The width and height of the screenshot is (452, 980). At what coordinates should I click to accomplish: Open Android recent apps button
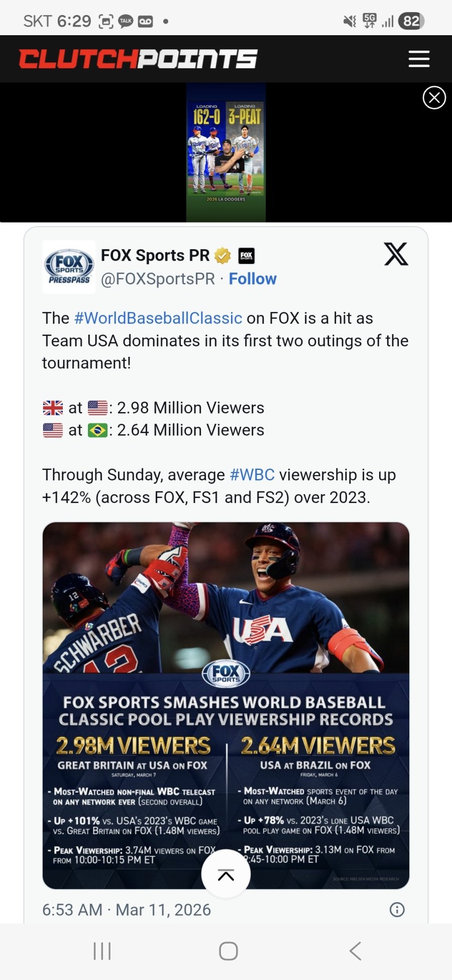(102, 951)
